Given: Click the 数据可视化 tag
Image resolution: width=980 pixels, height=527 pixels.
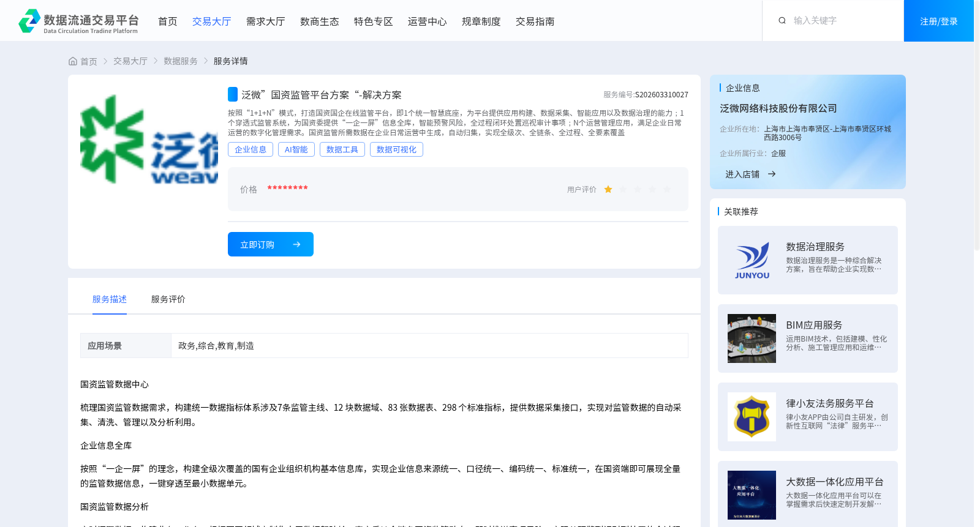Looking at the screenshot, I should [x=396, y=149].
